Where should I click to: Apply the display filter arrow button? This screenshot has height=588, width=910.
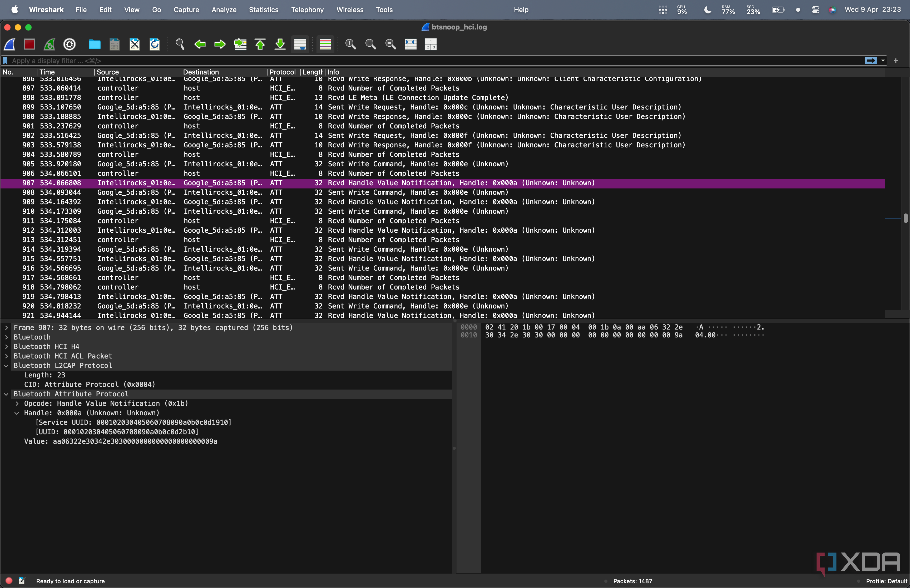click(871, 61)
